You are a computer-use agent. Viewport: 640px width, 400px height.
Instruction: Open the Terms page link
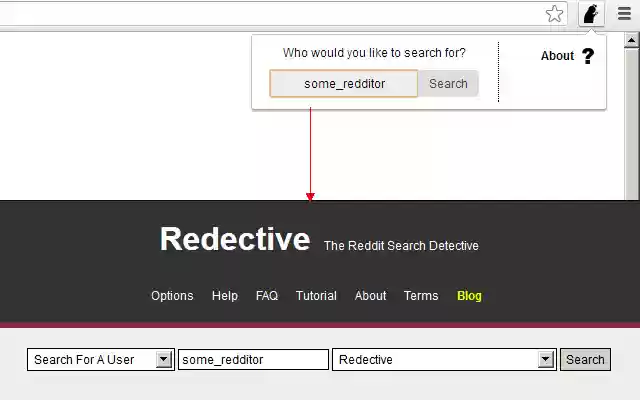[421, 296]
